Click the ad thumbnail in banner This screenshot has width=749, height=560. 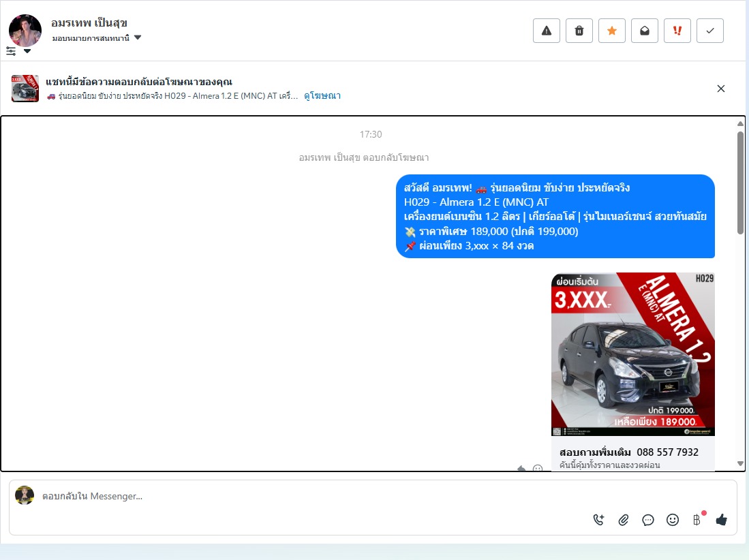pyautogui.click(x=25, y=89)
